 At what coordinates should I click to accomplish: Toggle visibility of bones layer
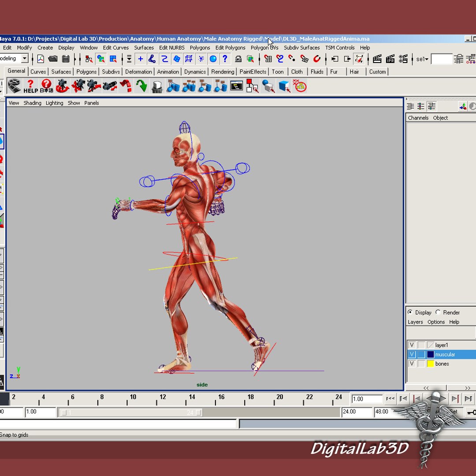point(411,364)
